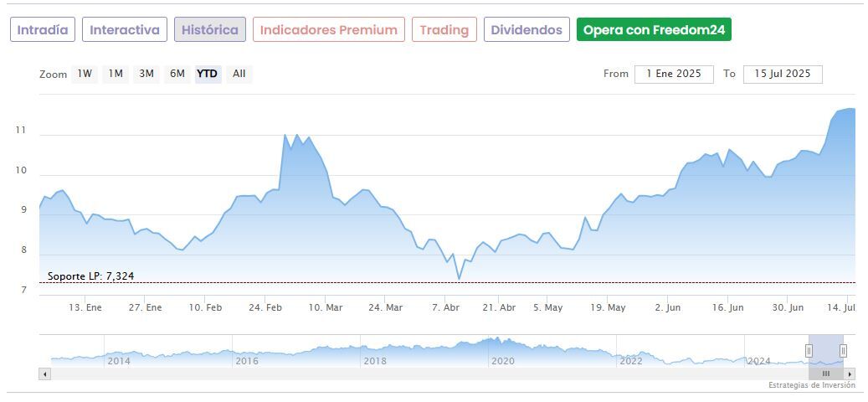The image size is (868, 402).
Task: Click the scrollbar right arrow
Action: click(x=850, y=374)
